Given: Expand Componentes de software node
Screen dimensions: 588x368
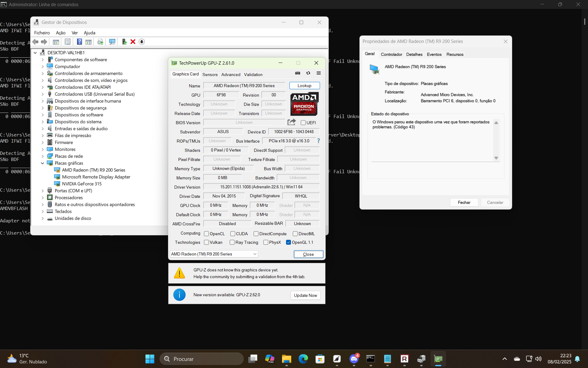Looking at the screenshot, I should 43,60.
